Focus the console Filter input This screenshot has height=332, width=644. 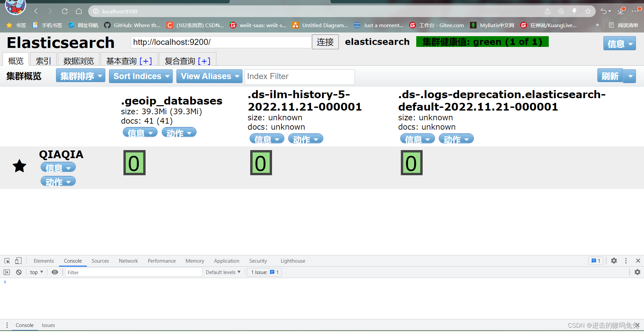133,272
